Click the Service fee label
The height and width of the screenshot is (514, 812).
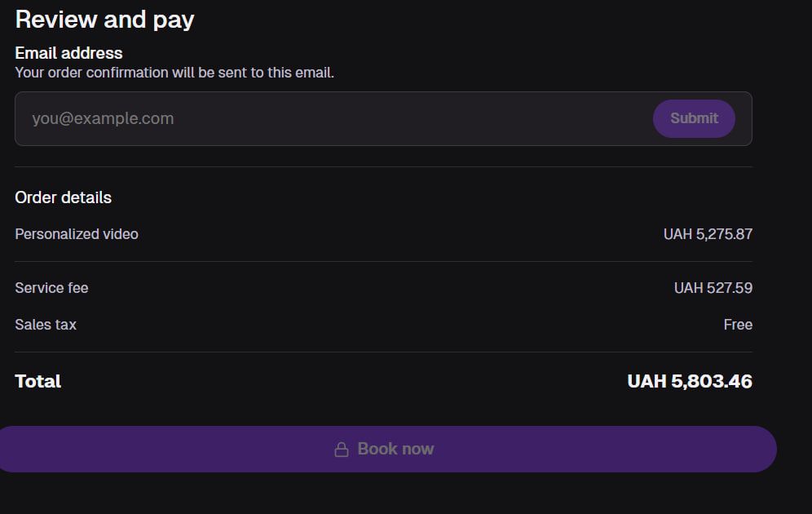tap(51, 288)
